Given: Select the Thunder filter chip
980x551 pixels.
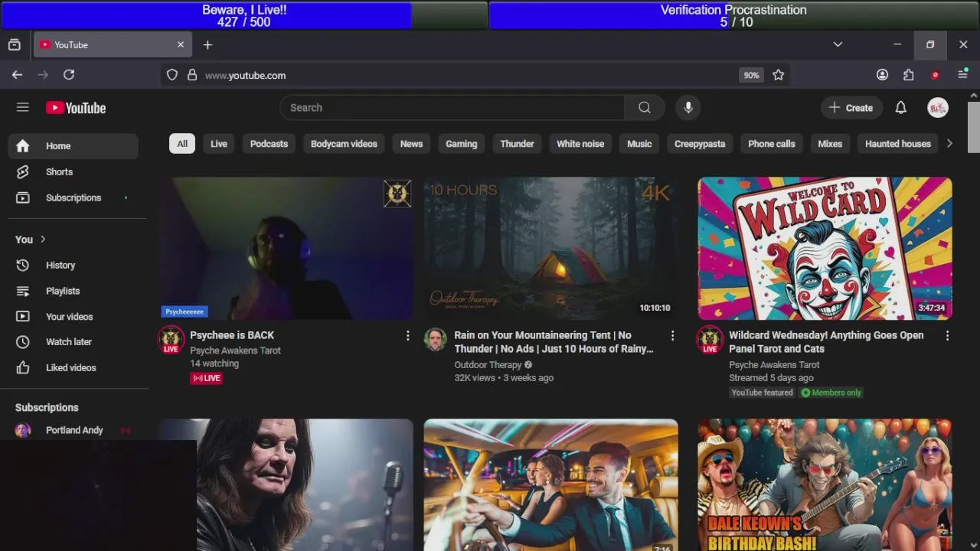Looking at the screenshot, I should click(x=517, y=144).
